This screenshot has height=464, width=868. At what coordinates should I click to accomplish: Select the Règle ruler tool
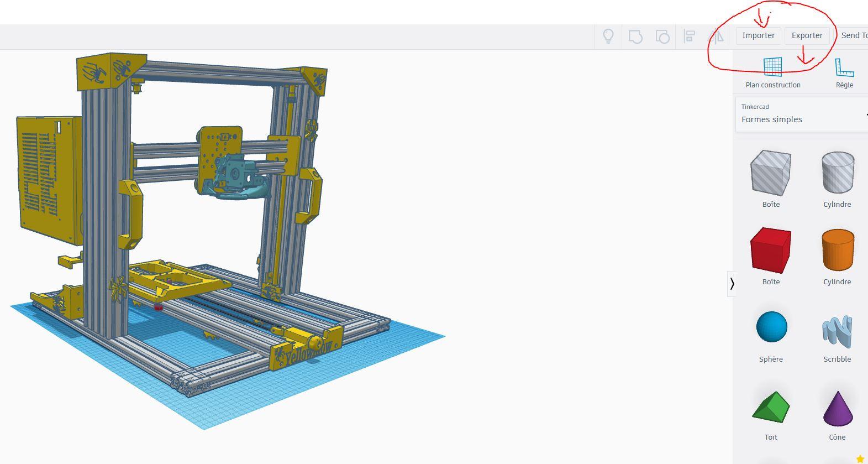(844, 72)
